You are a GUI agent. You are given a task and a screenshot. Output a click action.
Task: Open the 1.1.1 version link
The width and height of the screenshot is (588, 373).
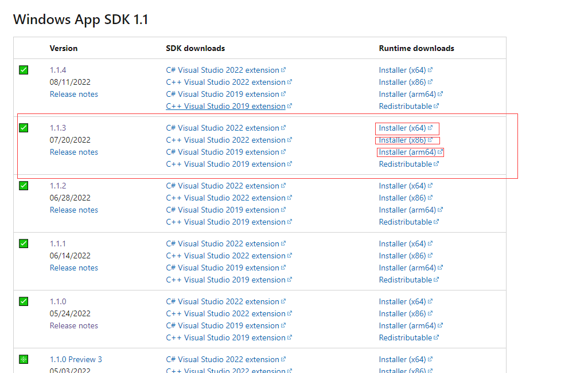click(58, 244)
